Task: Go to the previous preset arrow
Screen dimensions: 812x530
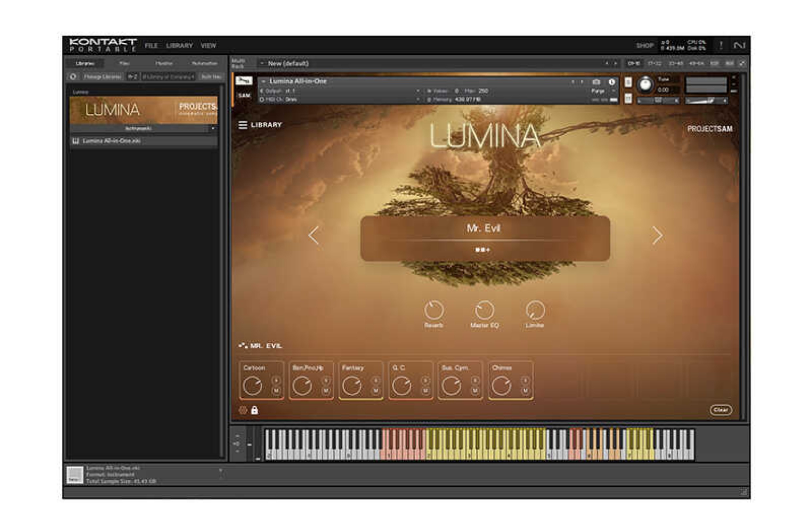Action: tap(314, 235)
